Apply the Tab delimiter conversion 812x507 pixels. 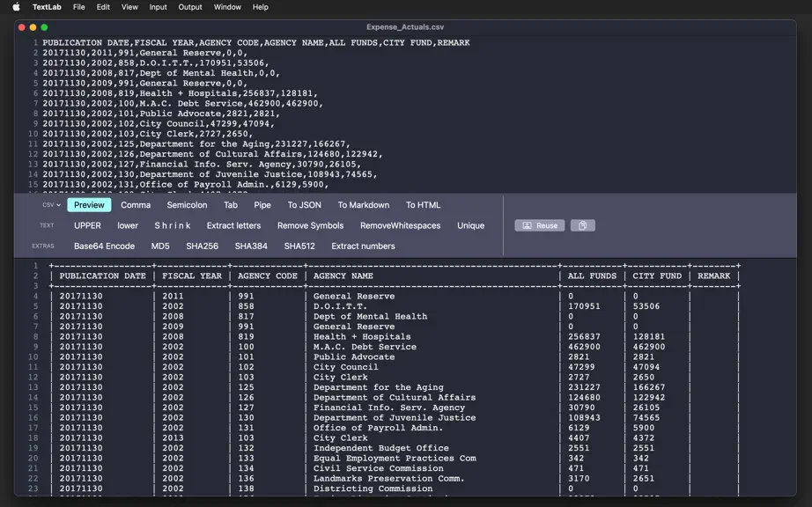[x=231, y=205]
